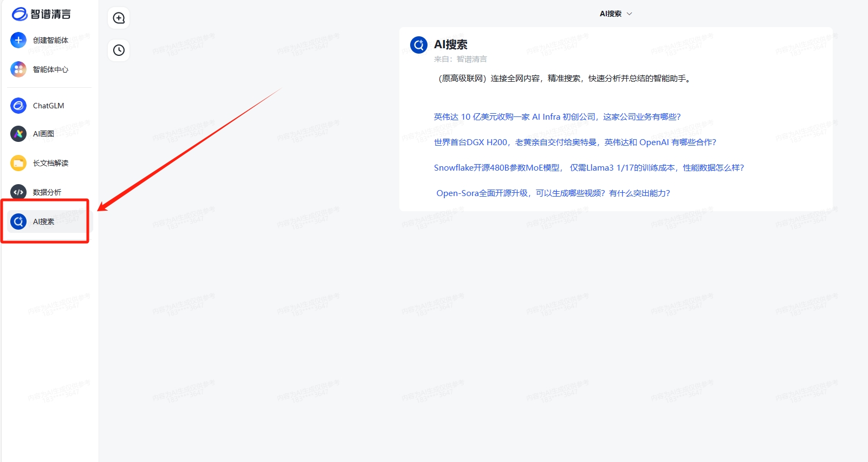Open the 世界首台DGX H200 question
This screenshot has width=868, height=462.
pyautogui.click(x=575, y=142)
